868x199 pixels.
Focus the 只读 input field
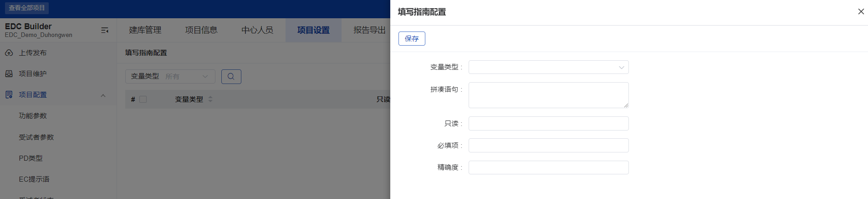tap(548, 124)
